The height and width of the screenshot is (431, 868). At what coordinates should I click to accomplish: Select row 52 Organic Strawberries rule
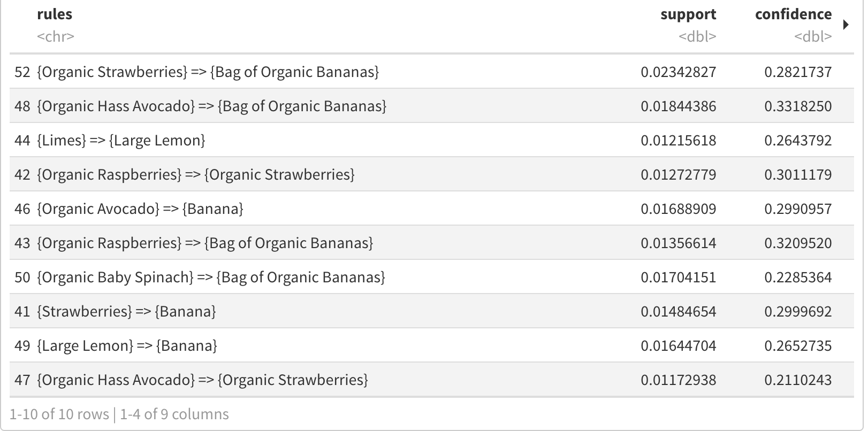(431, 72)
